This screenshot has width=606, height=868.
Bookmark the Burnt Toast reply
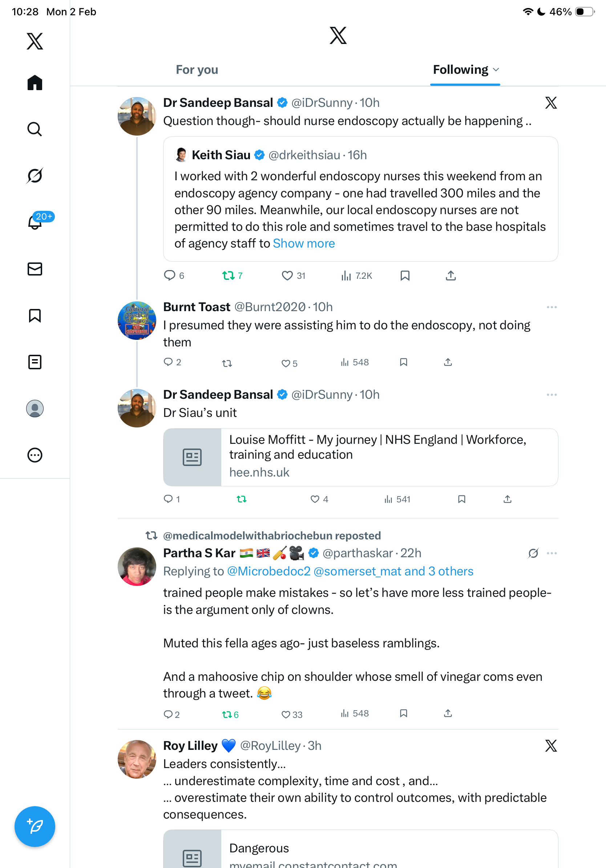coord(404,362)
